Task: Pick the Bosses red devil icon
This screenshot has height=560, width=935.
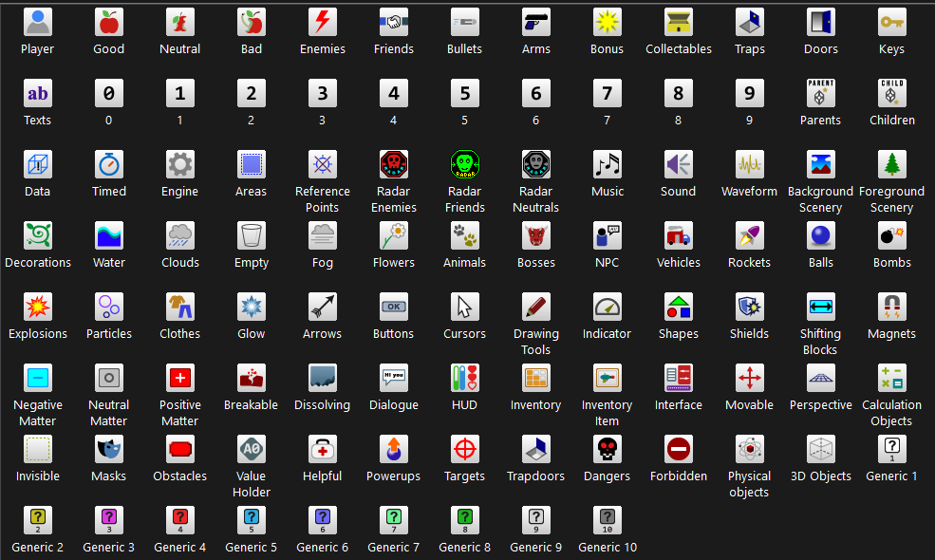Action: [x=536, y=236]
